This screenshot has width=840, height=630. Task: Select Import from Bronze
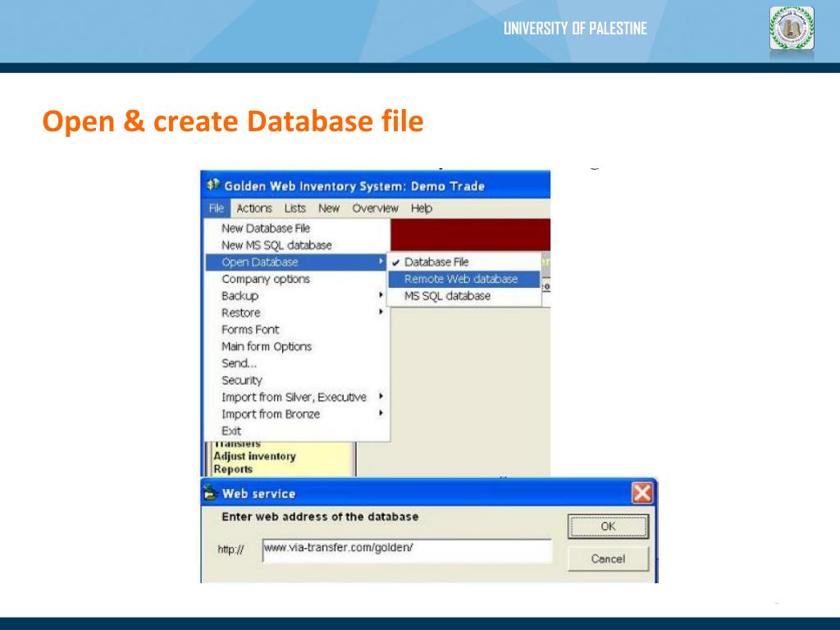click(x=297, y=414)
